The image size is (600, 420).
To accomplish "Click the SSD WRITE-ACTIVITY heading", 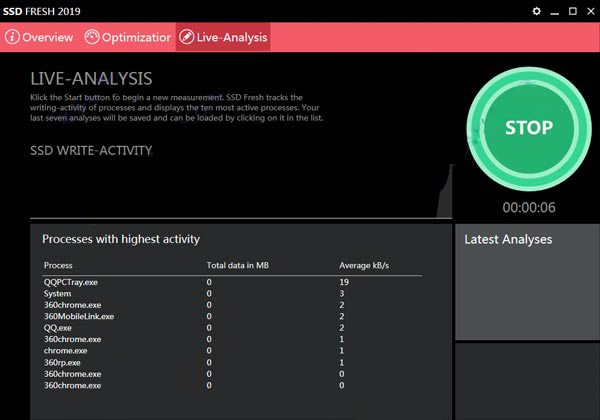I will pyautogui.click(x=91, y=151).
